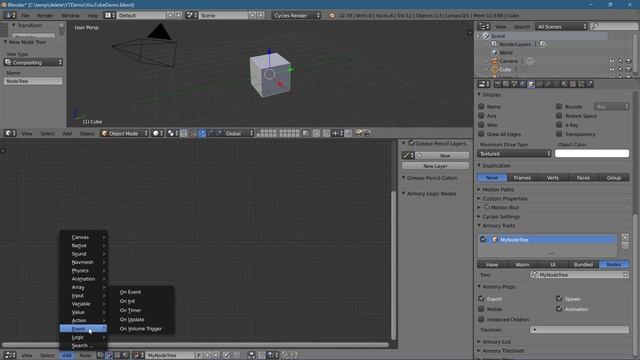Click the OpenGL render image icon

(x=358, y=133)
